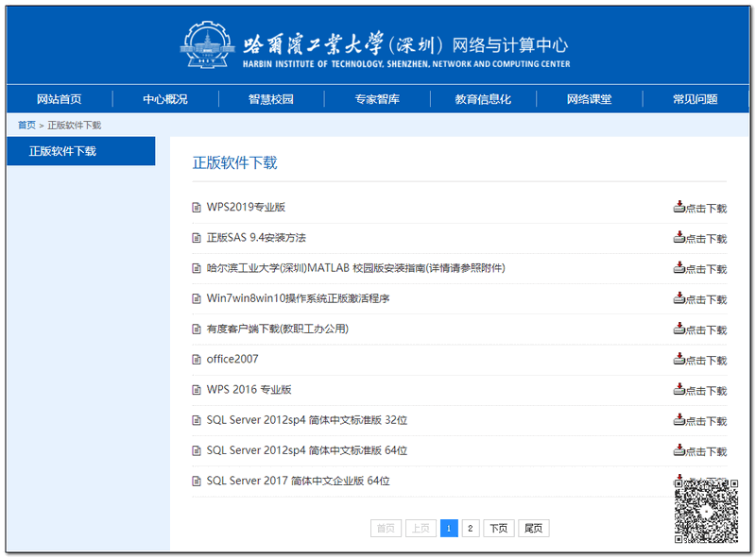
Task: Click the 上页 pagination button
Action: tap(421, 528)
